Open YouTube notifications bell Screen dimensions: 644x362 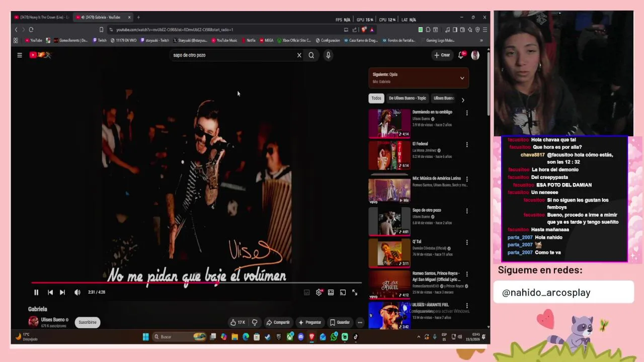461,55
